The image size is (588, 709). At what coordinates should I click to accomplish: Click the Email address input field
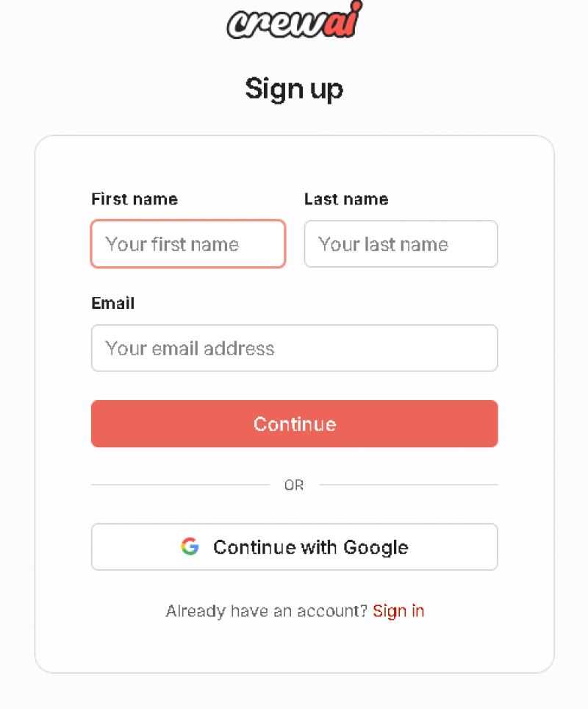pyautogui.click(x=294, y=348)
